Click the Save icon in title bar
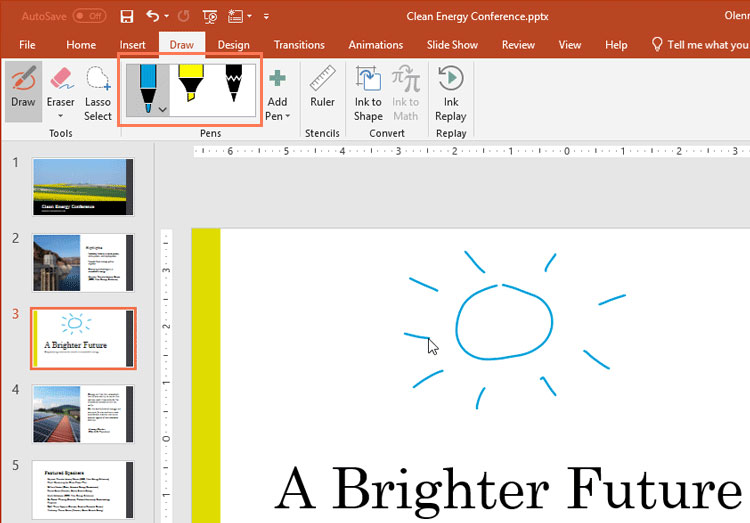 pyautogui.click(x=127, y=16)
